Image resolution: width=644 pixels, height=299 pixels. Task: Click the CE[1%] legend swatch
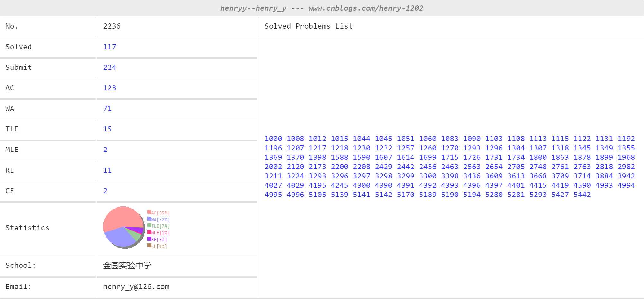pyautogui.click(x=149, y=245)
